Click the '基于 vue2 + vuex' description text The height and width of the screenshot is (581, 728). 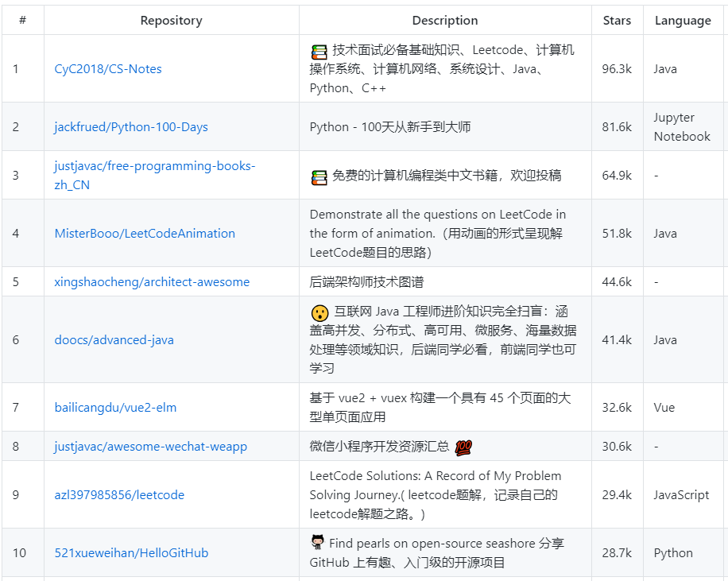pos(440,407)
